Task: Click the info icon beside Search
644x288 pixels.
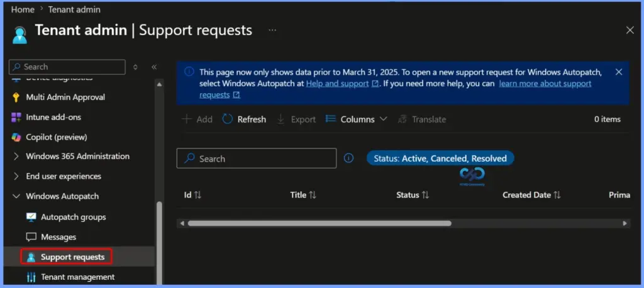Action: (x=348, y=158)
